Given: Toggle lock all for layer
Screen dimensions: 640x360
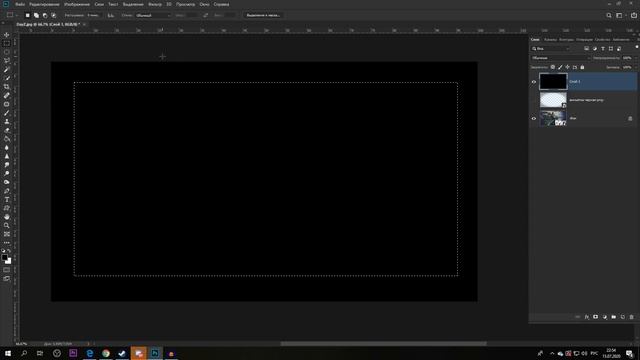Looking at the screenshot, I should tap(582, 67).
